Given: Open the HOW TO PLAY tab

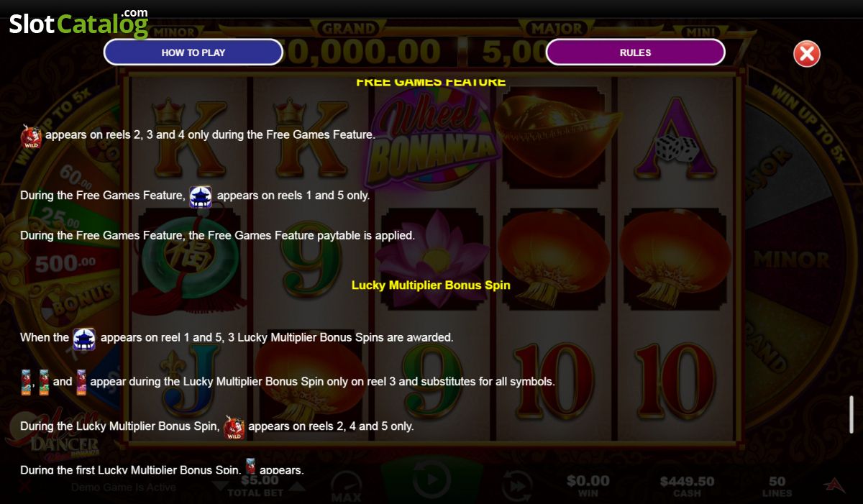Looking at the screenshot, I should tap(193, 52).
